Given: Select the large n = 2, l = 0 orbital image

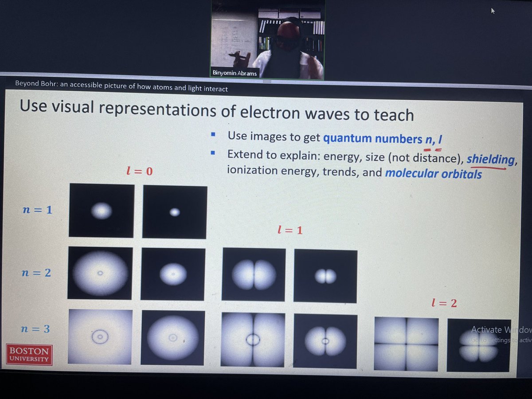Looking at the screenshot, I should click(100, 273).
